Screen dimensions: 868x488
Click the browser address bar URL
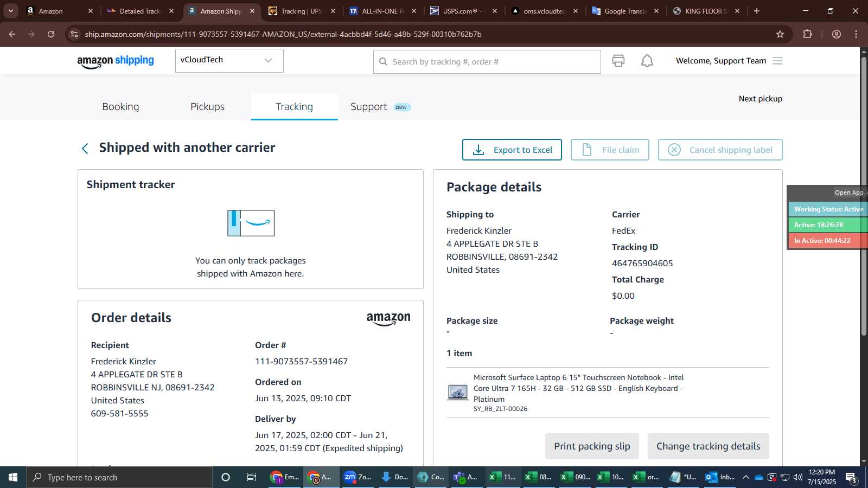283,34
